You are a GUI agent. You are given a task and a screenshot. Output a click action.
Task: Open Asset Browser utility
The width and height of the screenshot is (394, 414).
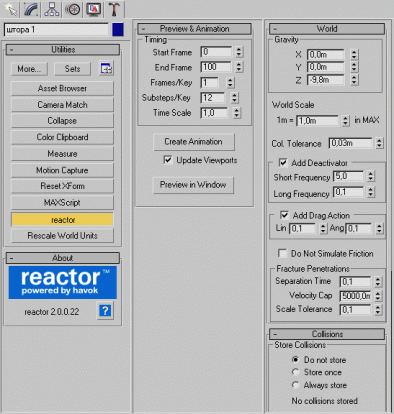[x=62, y=88]
